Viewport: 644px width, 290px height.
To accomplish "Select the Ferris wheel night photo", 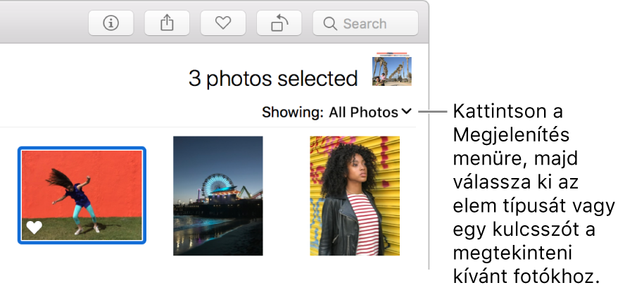I will click(217, 196).
